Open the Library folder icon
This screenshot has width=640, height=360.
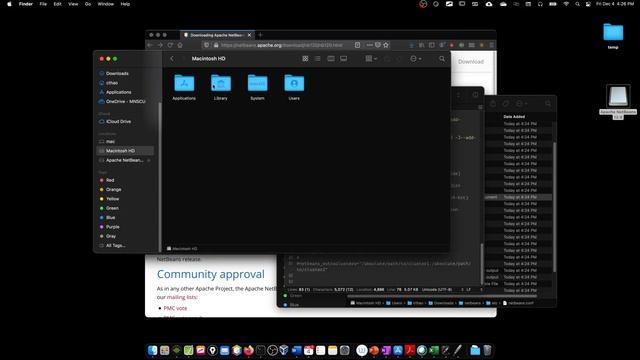click(221, 87)
